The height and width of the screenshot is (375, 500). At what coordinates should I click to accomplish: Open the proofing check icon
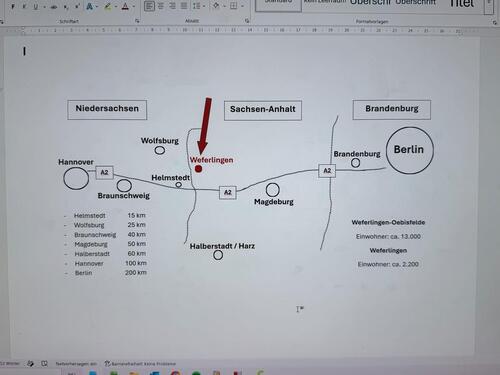(30, 363)
